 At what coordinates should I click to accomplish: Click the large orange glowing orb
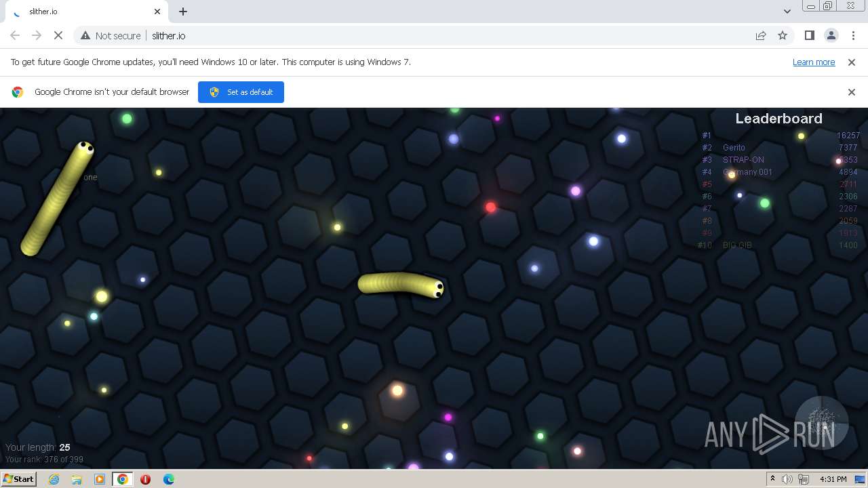(x=397, y=390)
